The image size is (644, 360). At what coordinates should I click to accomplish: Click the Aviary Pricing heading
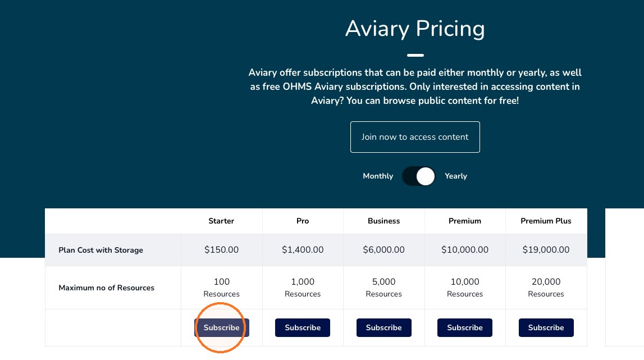tap(415, 29)
